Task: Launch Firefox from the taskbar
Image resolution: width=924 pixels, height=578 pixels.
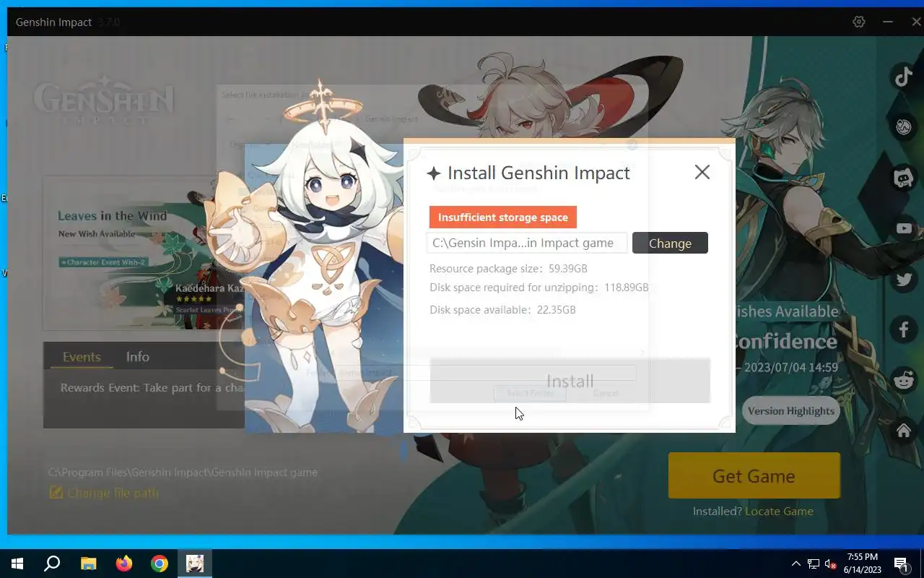Action: [124, 564]
